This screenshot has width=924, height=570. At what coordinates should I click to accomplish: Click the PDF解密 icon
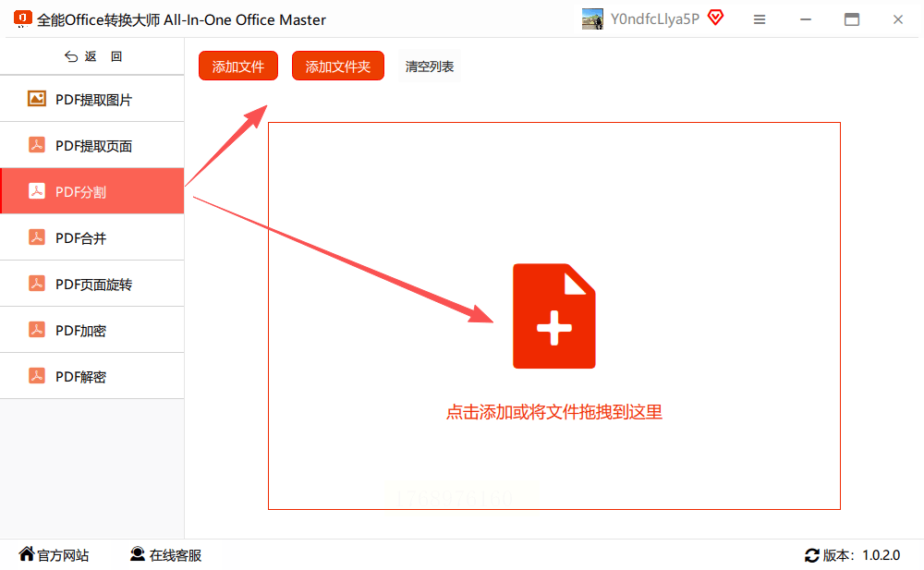coord(37,376)
